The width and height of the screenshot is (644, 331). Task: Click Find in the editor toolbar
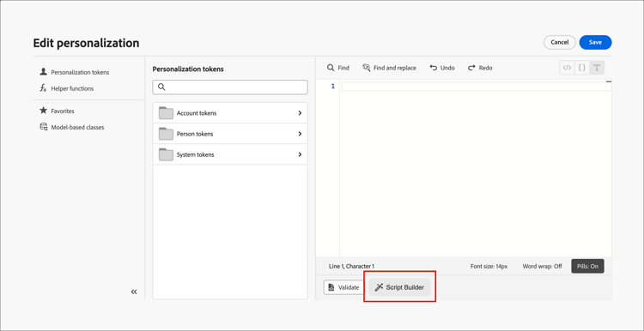pos(338,68)
